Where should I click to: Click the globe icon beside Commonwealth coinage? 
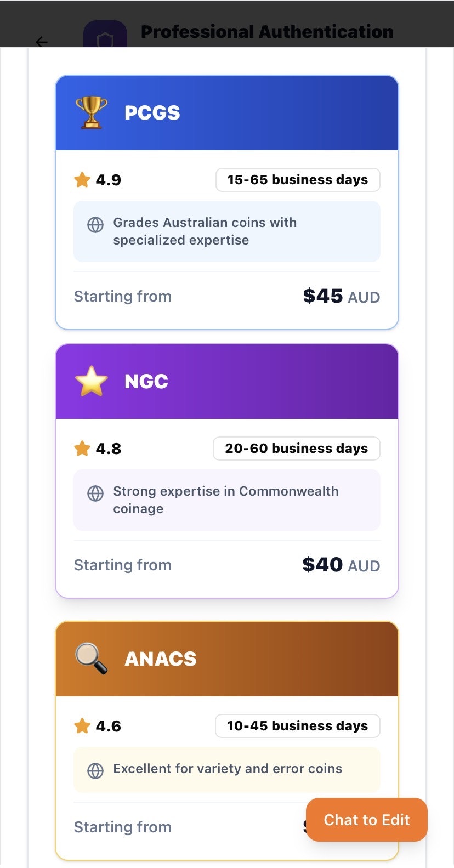95,493
